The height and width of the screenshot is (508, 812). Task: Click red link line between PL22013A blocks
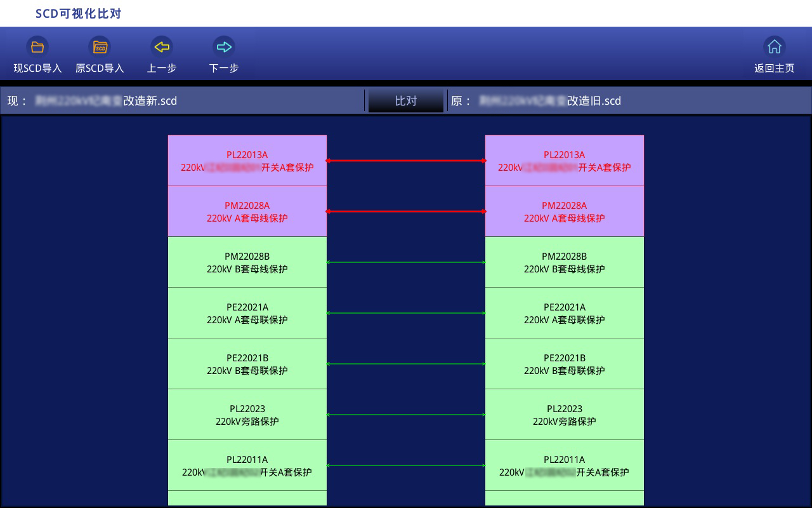tap(406, 161)
